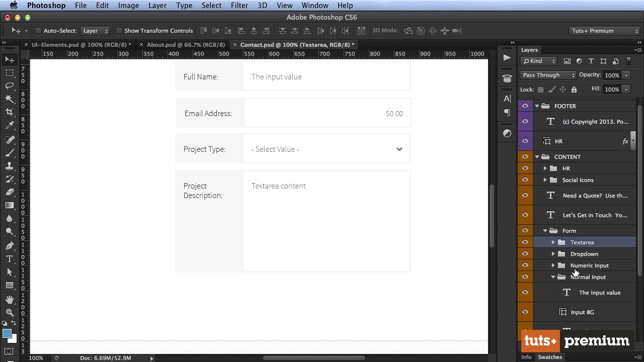Click the lock all layers icon
Viewport: 644px width, 362px height.
tap(574, 89)
